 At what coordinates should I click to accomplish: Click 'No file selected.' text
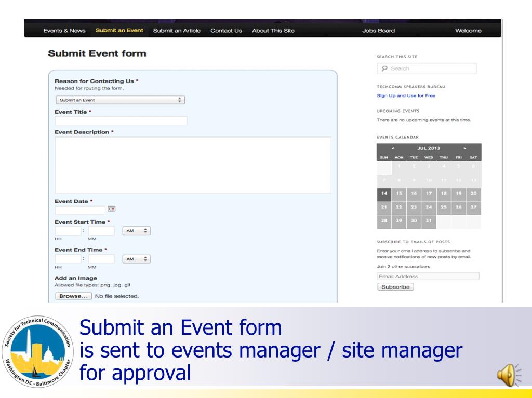point(117,296)
